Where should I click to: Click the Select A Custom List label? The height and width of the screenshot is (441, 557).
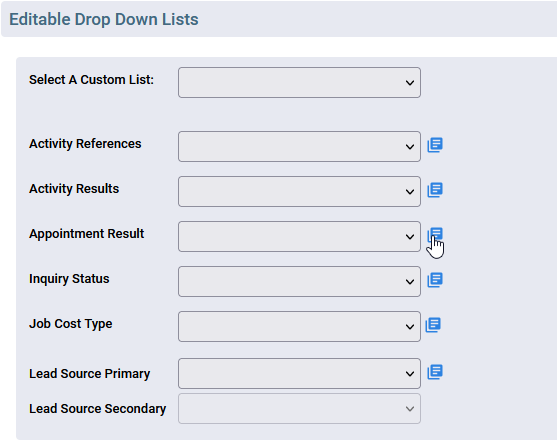coord(91,80)
